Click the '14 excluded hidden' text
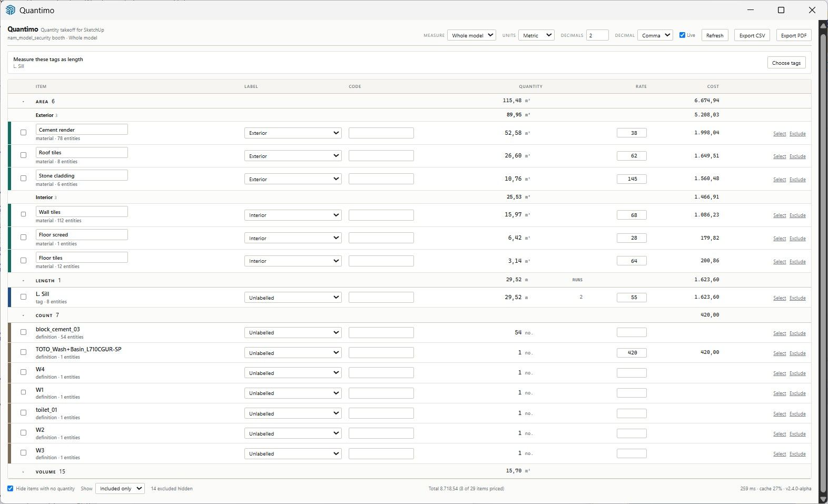The width and height of the screenshot is (828, 504). [x=172, y=489]
